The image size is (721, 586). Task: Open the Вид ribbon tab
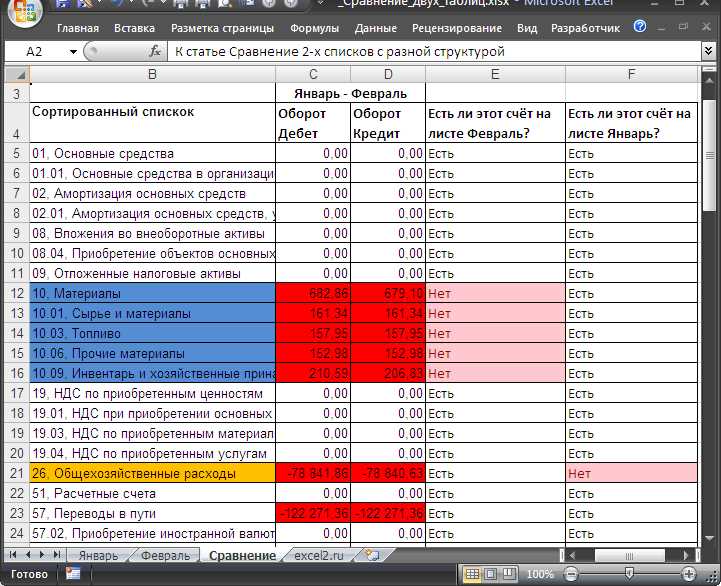point(526,28)
